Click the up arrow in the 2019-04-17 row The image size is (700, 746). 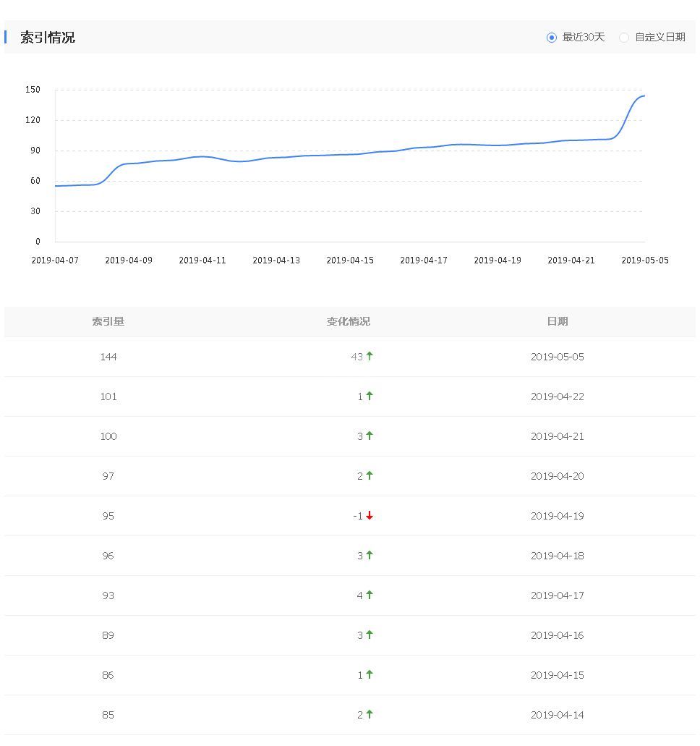click(370, 595)
